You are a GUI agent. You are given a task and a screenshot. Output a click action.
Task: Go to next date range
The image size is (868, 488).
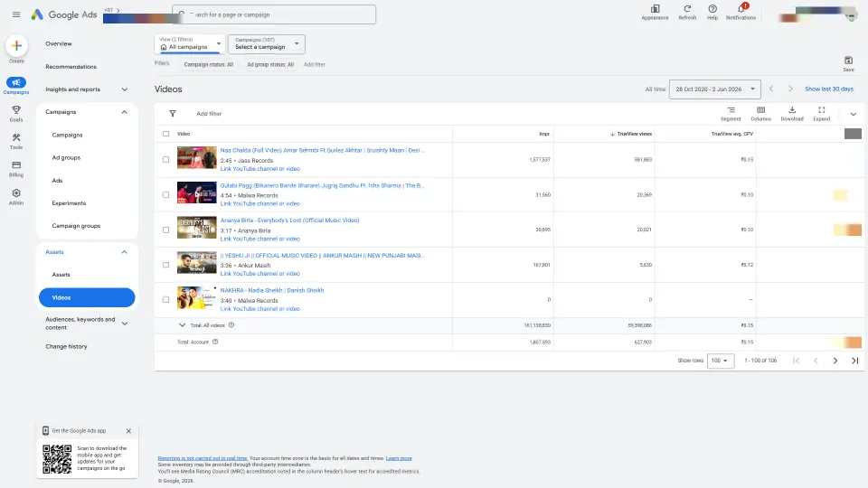pyautogui.click(x=790, y=89)
